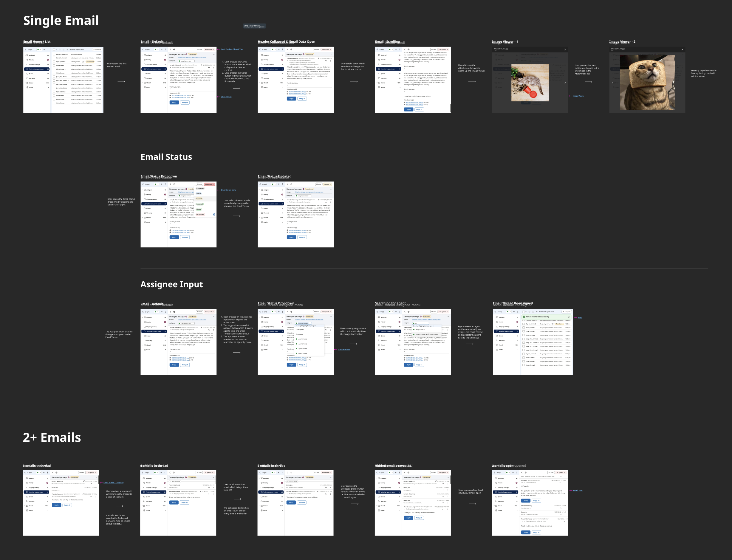This screenshot has height=560, width=732.
Task: Click reply arrow icon in Email Status Updated frame
Action: [x=326, y=202]
